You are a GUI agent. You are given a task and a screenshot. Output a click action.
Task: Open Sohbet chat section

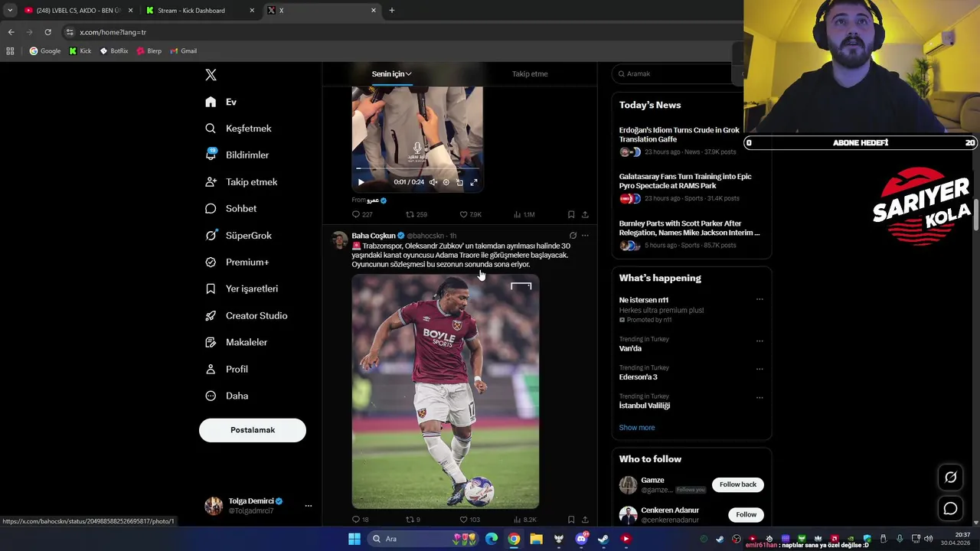coord(230,208)
